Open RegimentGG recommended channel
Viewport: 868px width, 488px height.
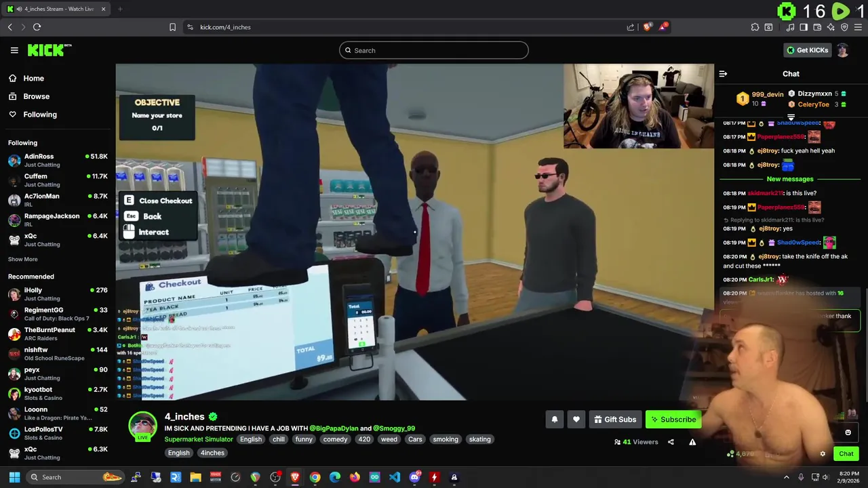[58, 314]
